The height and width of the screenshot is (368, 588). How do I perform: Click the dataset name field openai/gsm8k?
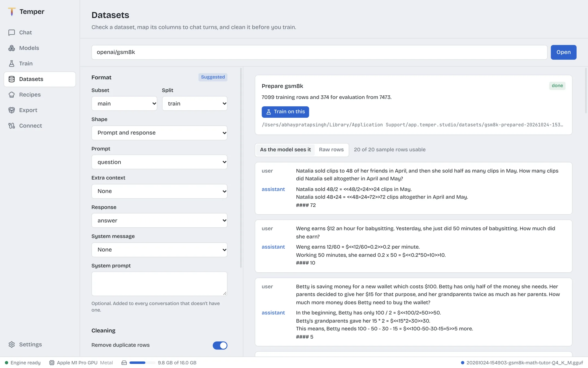319,52
